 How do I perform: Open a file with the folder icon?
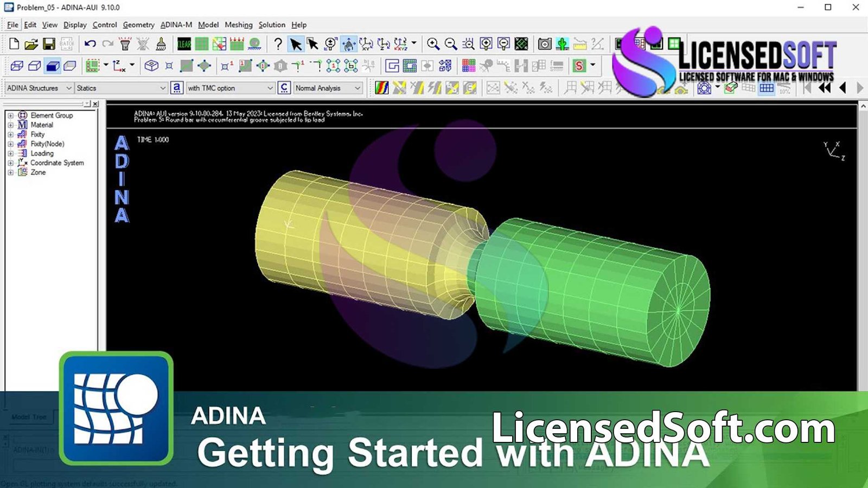coord(31,44)
